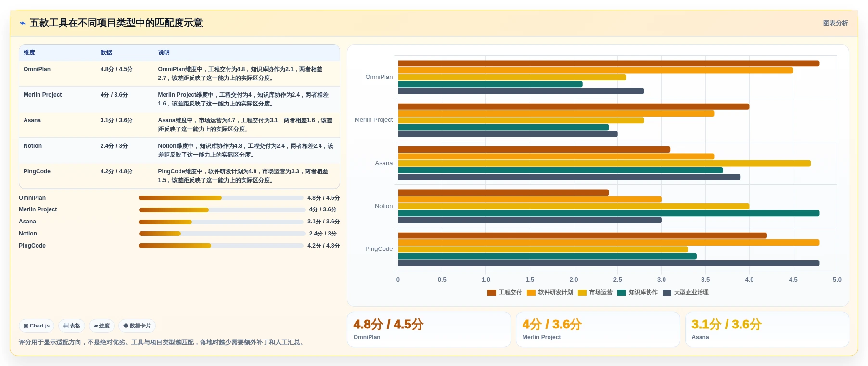Click the 维度 column header
This screenshot has width=868, height=366.
pos(29,53)
